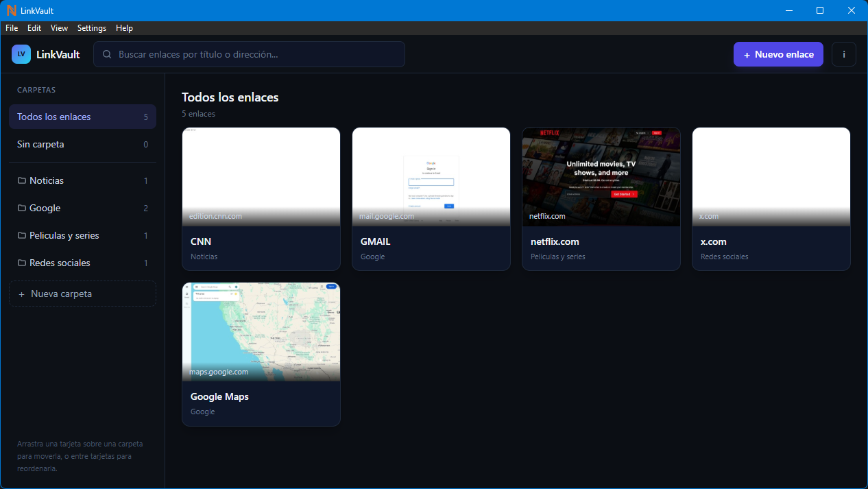The width and height of the screenshot is (868, 489).
Task: Click the Nuevo enlace button
Action: [778, 54]
